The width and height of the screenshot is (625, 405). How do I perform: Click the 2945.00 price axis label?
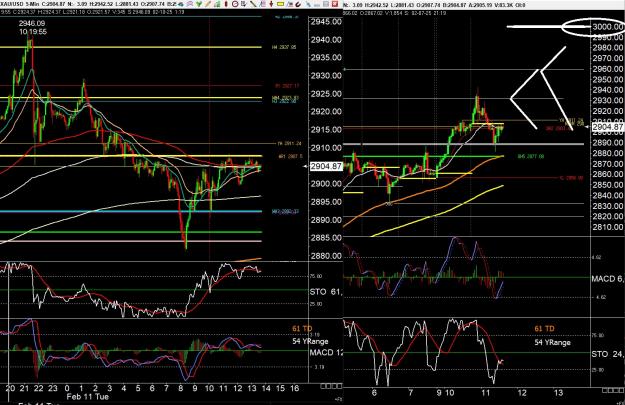coord(326,22)
